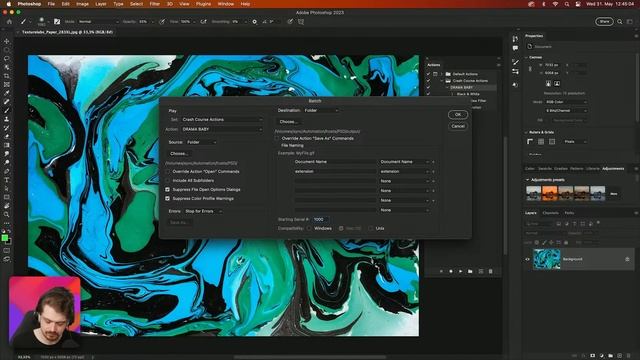Image resolution: width=640 pixels, height=360 pixels.
Task: Select the first adjustment preset thumbnail
Action: point(533,193)
